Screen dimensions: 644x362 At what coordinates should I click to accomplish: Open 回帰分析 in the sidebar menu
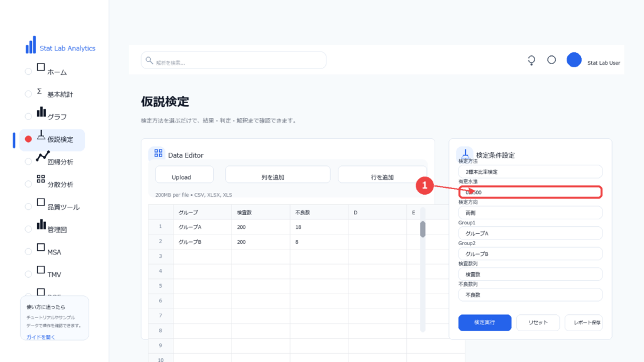(x=60, y=162)
